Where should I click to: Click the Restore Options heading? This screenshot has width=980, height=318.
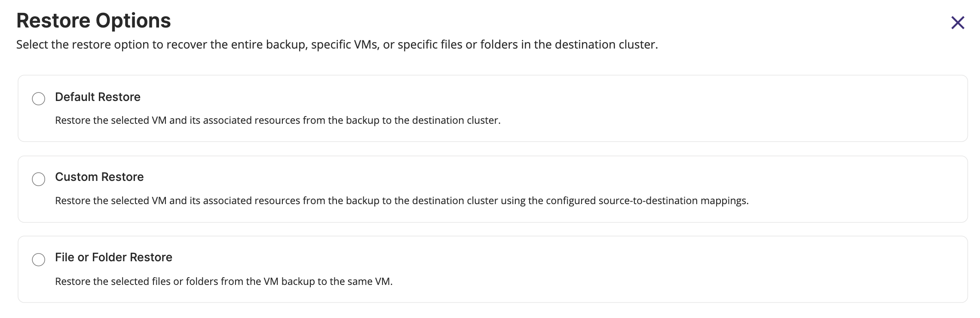point(94,21)
